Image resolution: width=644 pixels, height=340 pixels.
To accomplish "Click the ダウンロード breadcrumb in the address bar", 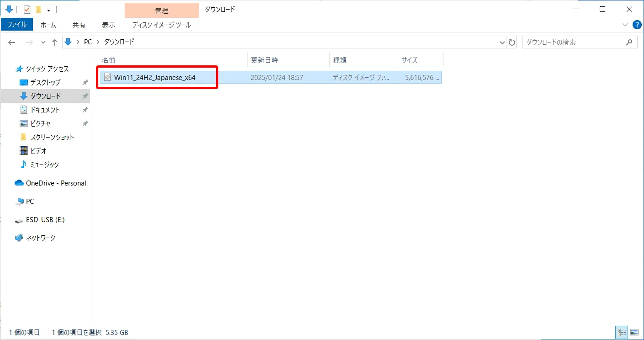I will tap(119, 42).
